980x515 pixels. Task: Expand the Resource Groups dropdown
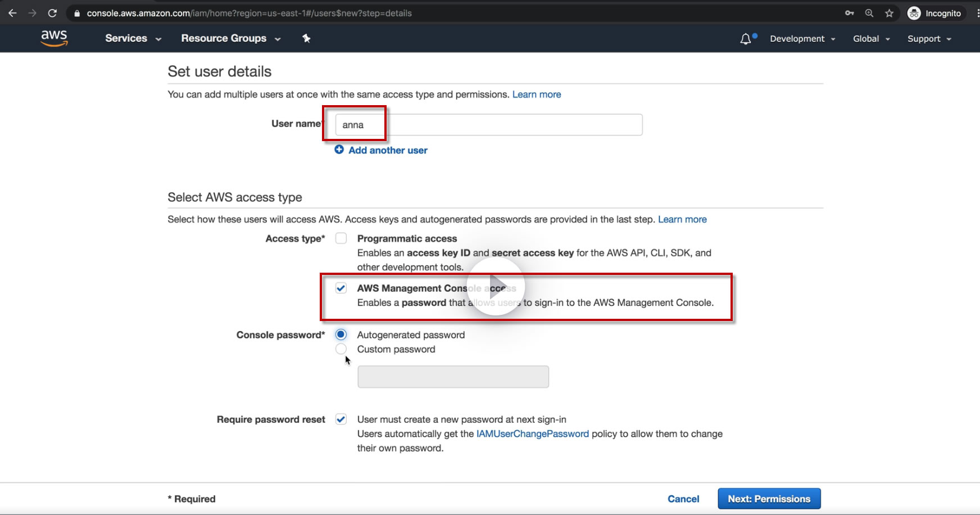coord(230,38)
